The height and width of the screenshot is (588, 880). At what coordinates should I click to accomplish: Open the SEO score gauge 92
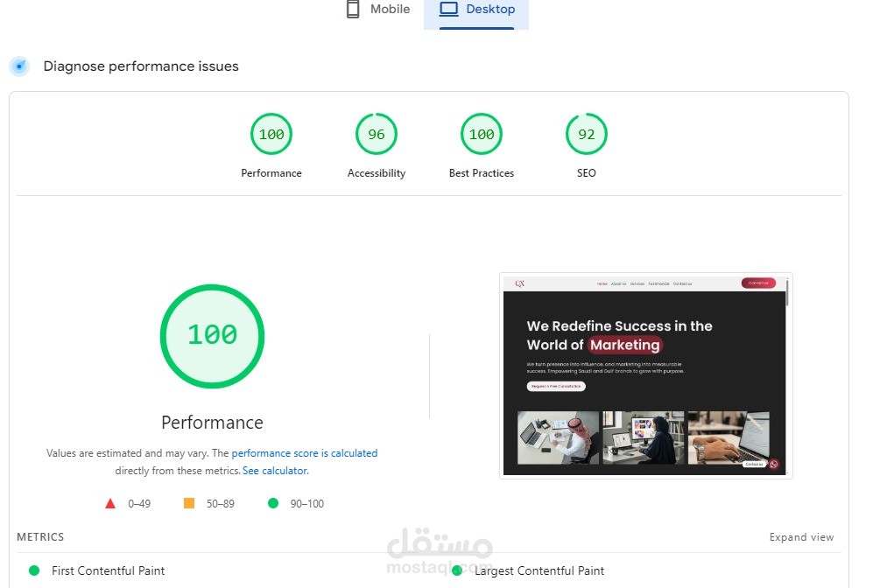pos(587,134)
